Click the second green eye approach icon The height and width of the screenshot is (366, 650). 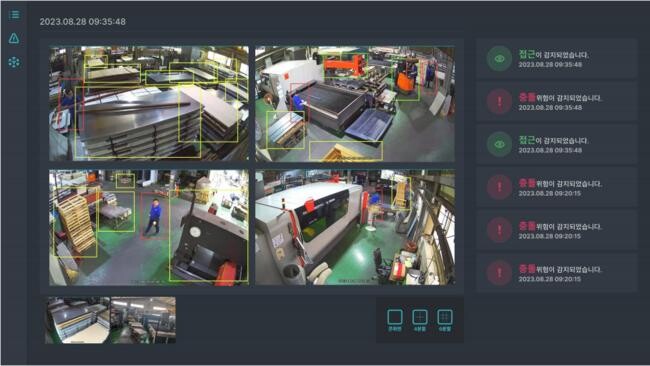click(x=499, y=144)
